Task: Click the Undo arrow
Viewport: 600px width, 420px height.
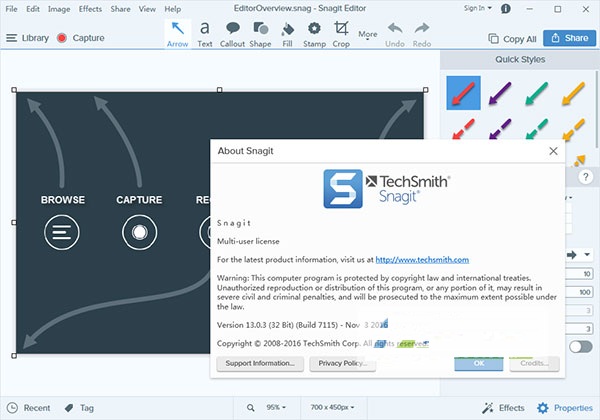Action: point(395,34)
